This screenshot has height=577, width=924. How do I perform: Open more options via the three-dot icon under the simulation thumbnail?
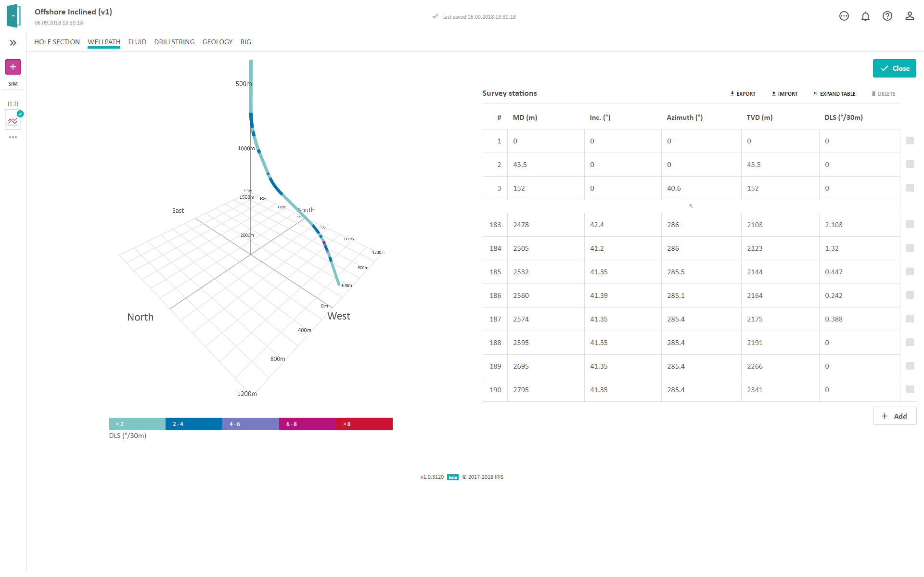[x=13, y=137]
